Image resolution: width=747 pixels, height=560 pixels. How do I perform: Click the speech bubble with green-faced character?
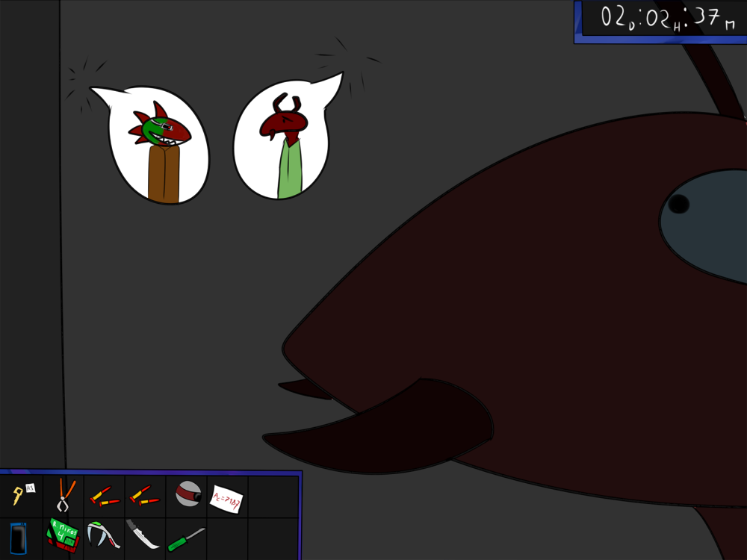click(158, 147)
